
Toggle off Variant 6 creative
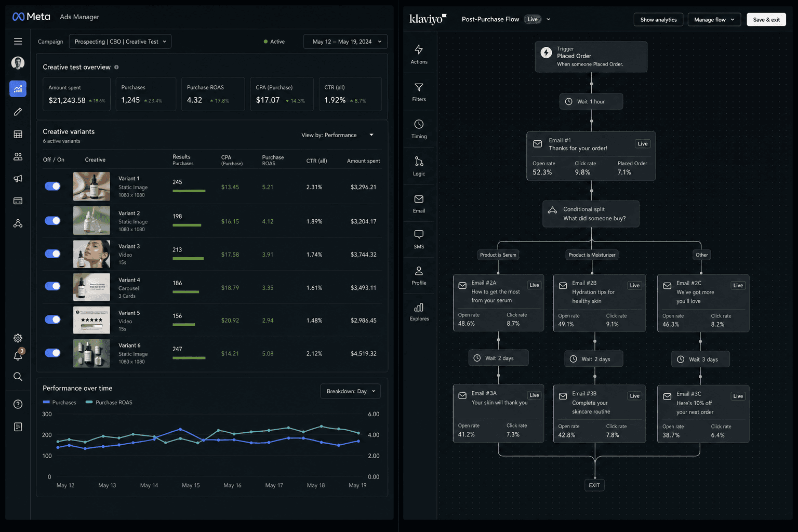pos(52,353)
